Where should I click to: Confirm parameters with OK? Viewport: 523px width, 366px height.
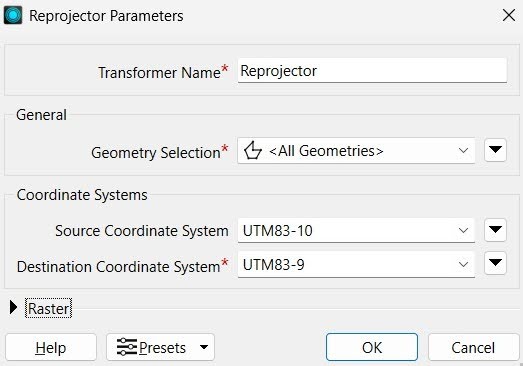coord(372,347)
